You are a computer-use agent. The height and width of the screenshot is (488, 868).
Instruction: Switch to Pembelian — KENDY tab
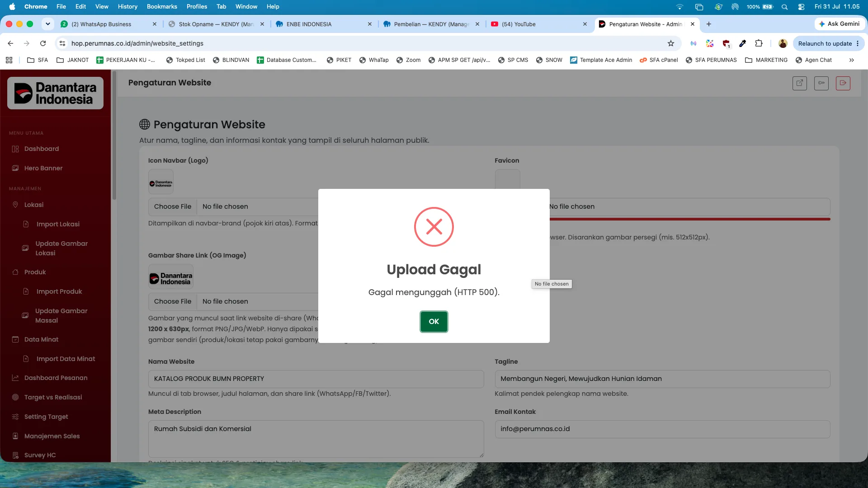[431, 24]
